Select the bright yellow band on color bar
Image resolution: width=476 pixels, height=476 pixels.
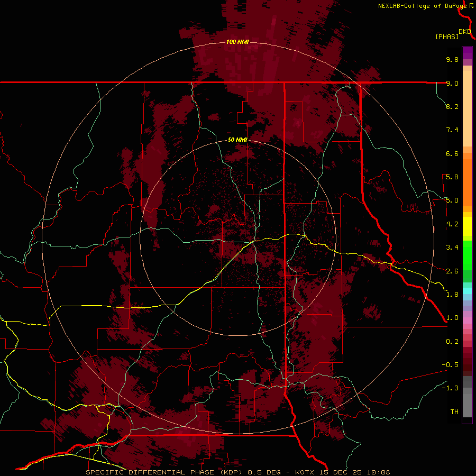pos(467,226)
